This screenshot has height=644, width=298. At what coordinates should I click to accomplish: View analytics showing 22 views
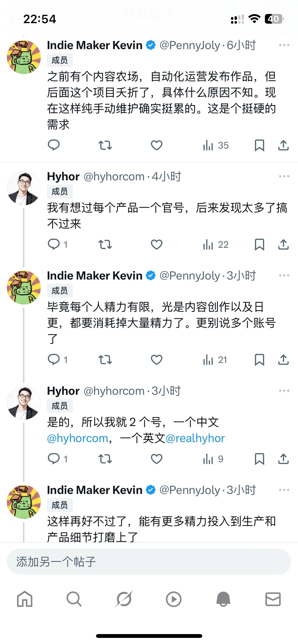coord(215,245)
